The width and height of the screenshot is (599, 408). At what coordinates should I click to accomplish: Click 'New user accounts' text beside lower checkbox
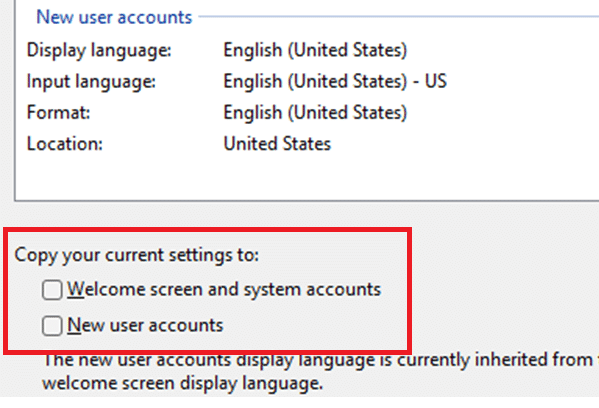pyautogui.click(x=145, y=325)
